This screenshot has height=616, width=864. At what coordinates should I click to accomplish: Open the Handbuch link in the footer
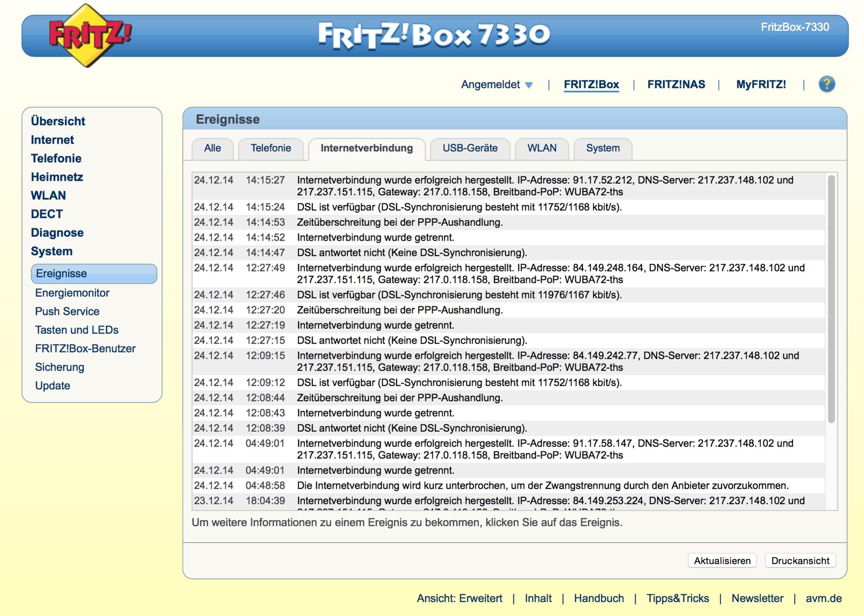[x=598, y=598]
